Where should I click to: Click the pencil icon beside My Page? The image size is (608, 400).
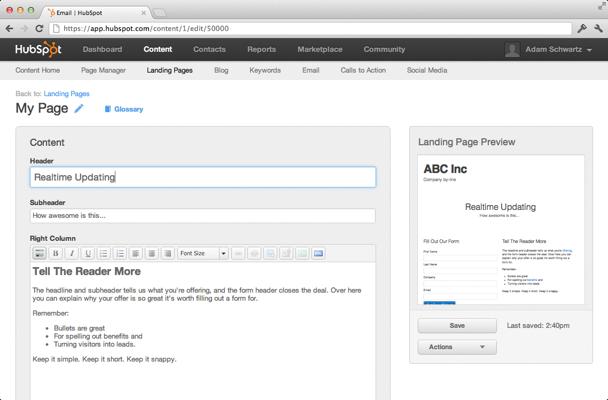point(80,109)
